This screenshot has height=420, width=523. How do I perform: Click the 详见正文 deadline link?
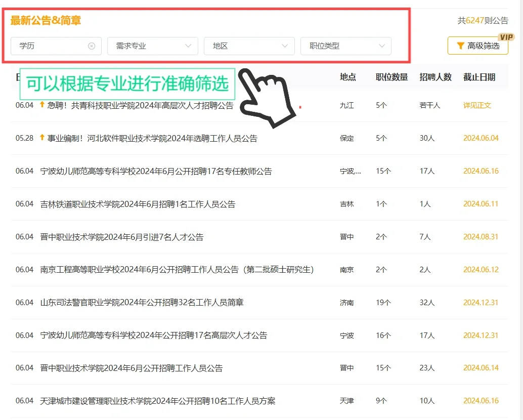pyautogui.click(x=477, y=105)
